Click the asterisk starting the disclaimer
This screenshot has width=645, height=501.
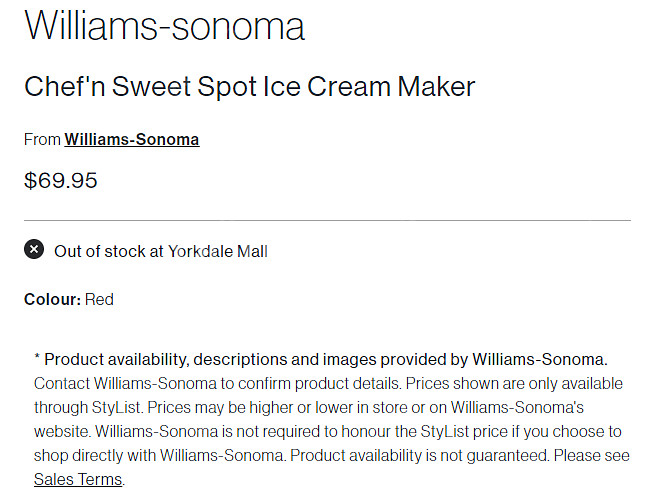click(x=37, y=357)
